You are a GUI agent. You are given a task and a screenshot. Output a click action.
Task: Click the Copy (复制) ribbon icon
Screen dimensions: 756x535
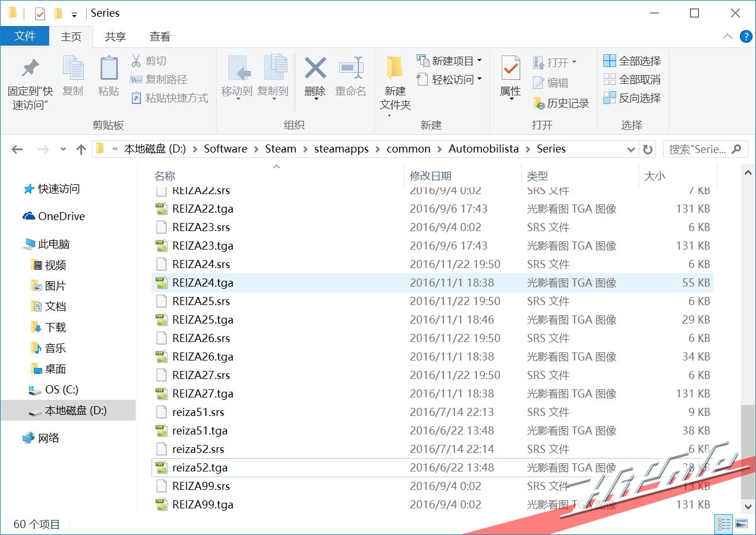point(73,69)
